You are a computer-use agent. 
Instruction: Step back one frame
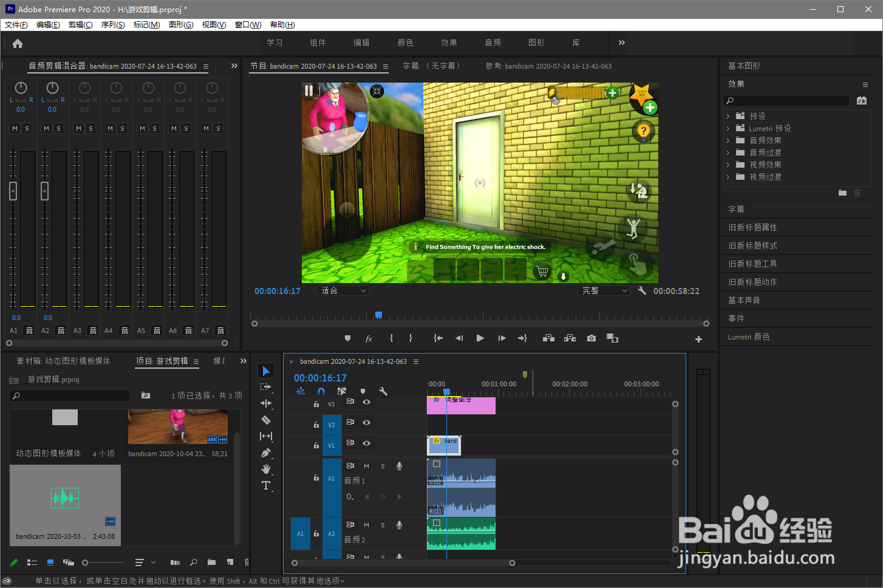click(459, 338)
